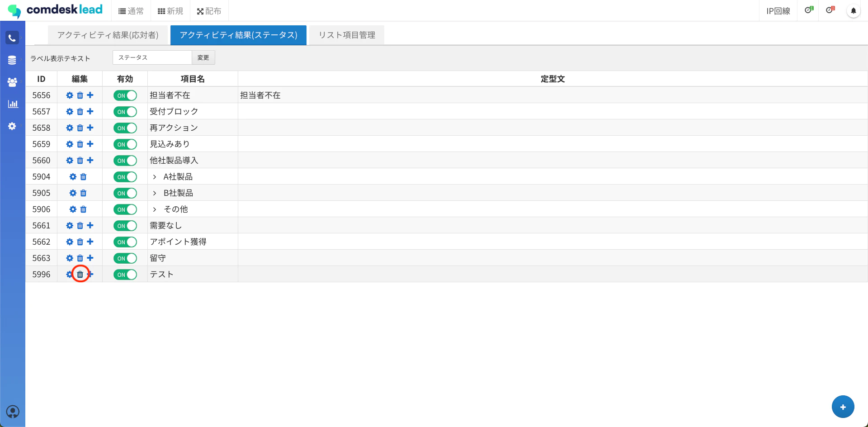Click the timer icon with red badge
Screen dimensions: 868x427
coord(830,9)
